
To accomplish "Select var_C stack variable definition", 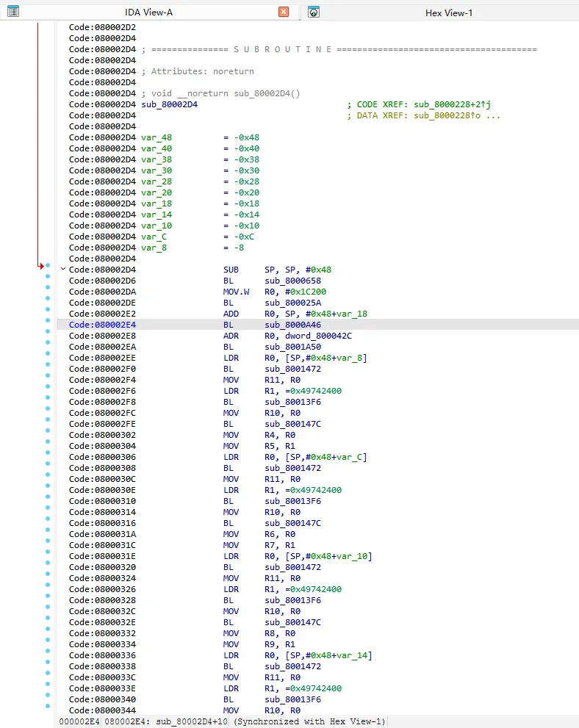I will (154, 237).
